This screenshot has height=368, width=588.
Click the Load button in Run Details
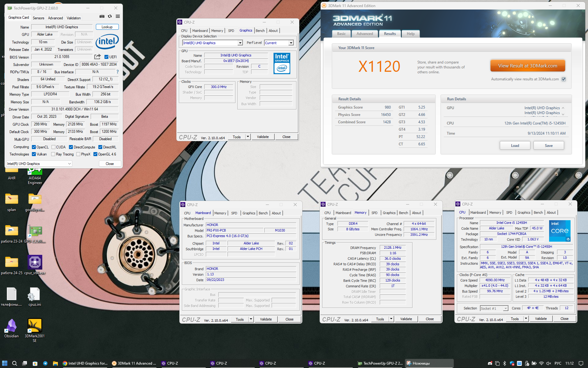click(515, 145)
